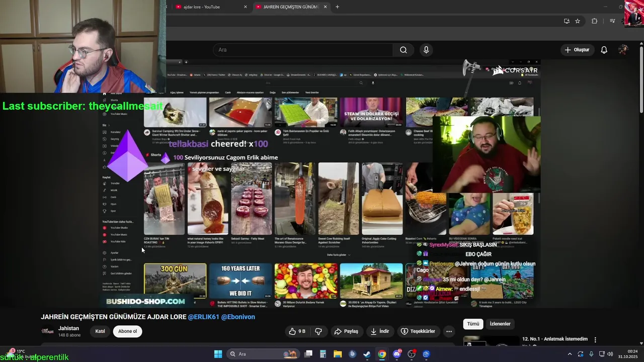Viewport: 644px width, 362px height.
Task: Click the Oluştur create button
Action: 577,50
